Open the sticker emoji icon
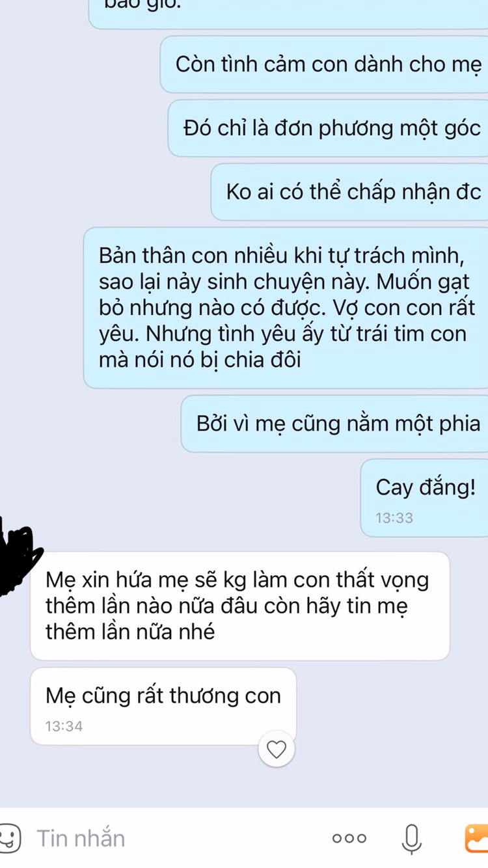This screenshot has width=488, height=868. [x=10, y=837]
